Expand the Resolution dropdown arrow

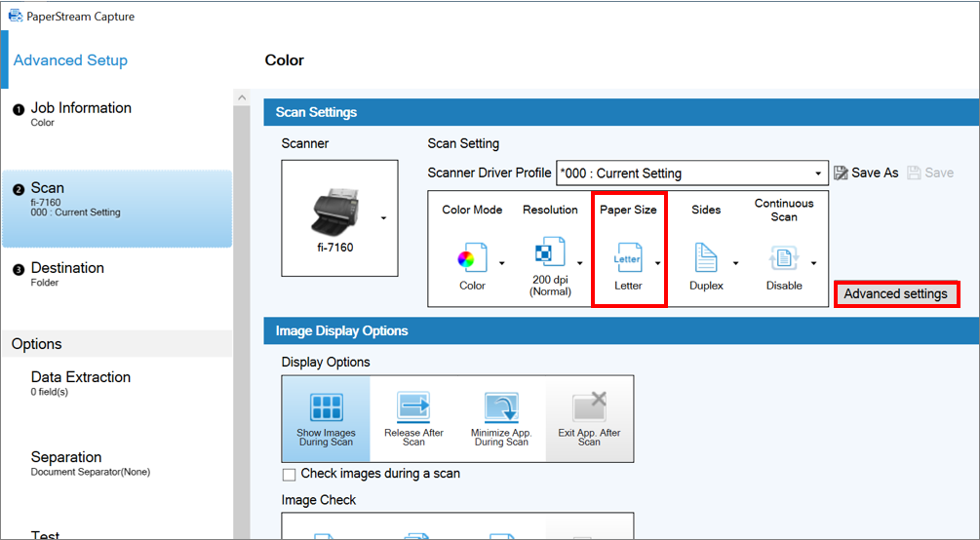[579, 263]
